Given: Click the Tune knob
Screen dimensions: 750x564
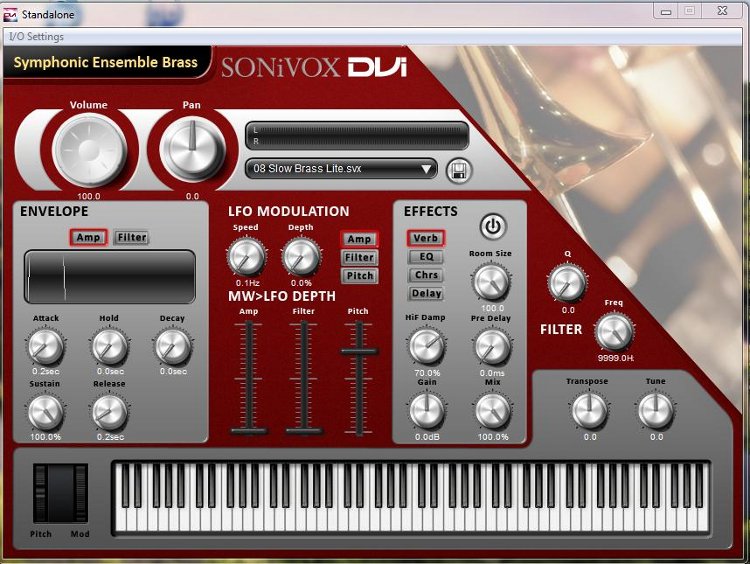Looking at the screenshot, I should click(x=656, y=410).
